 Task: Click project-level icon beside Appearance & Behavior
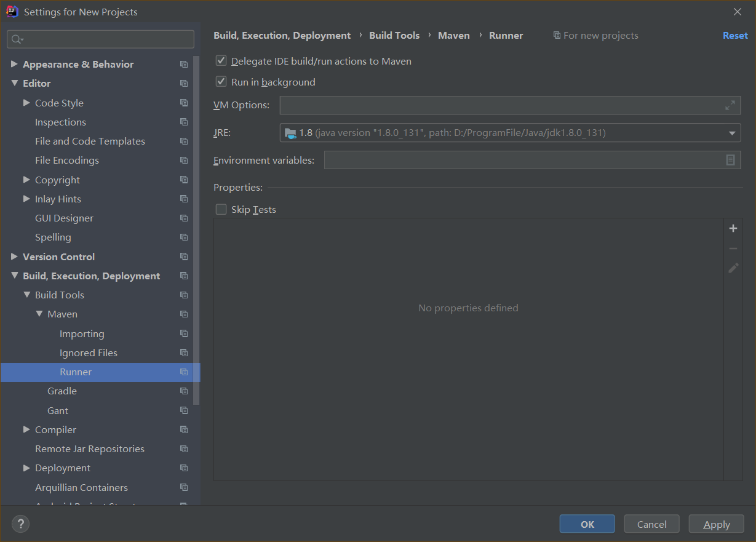[x=183, y=64]
